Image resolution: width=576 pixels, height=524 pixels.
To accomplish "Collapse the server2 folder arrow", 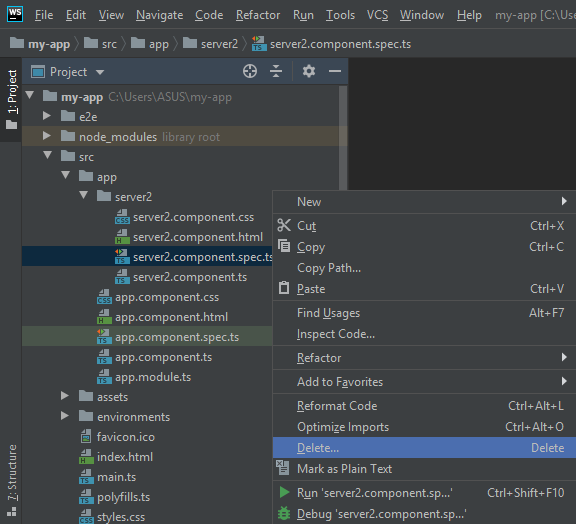I will [x=83, y=195].
